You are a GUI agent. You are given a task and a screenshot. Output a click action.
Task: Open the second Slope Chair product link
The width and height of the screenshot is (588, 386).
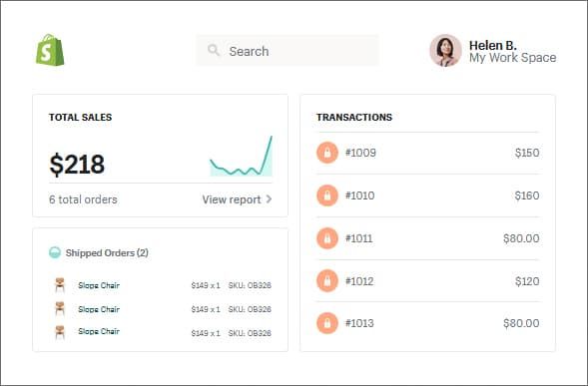click(x=99, y=309)
